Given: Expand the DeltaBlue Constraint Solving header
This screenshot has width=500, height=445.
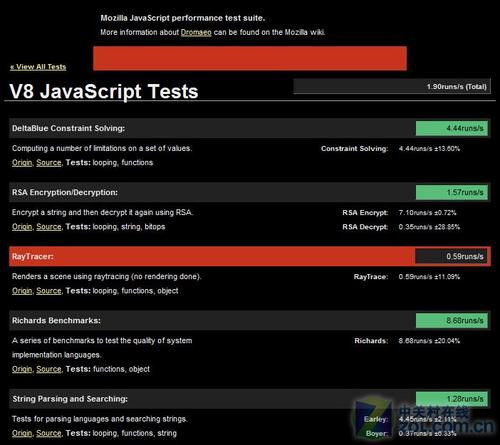Looking at the screenshot, I should coord(250,128).
